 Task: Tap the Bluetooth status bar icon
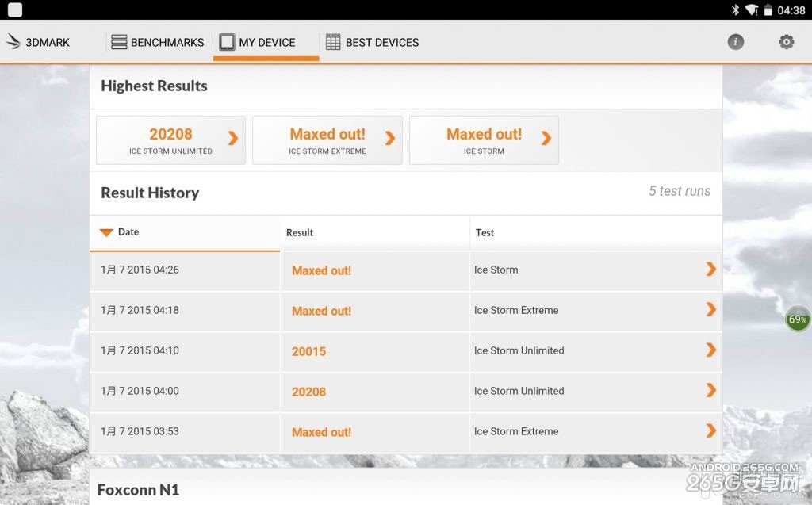(x=735, y=10)
